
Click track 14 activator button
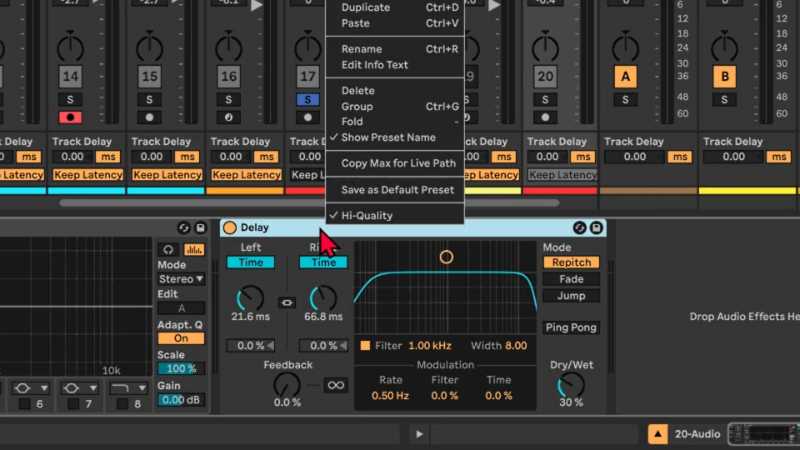pos(70,77)
